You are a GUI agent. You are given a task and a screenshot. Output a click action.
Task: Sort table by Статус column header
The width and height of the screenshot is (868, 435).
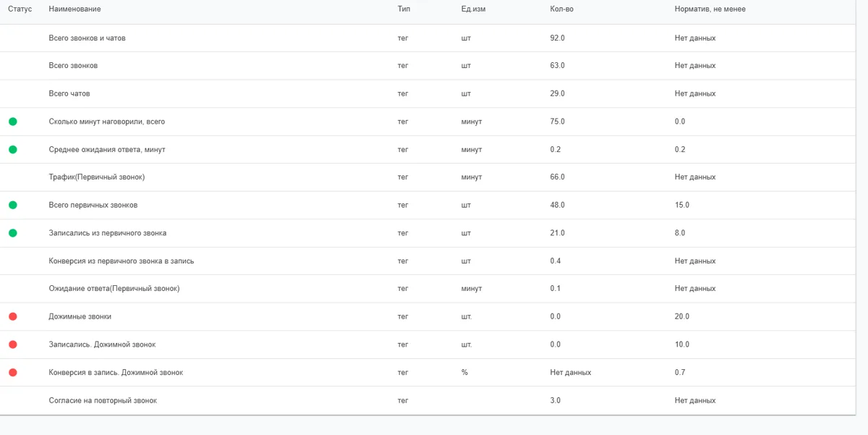[x=20, y=9]
